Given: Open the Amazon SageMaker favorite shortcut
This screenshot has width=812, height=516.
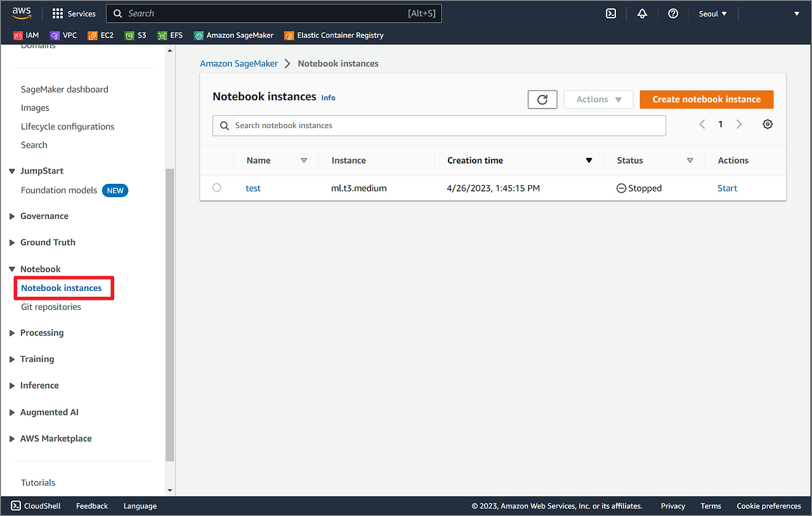Looking at the screenshot, I should pyautogui.click(x=233, y=35).
